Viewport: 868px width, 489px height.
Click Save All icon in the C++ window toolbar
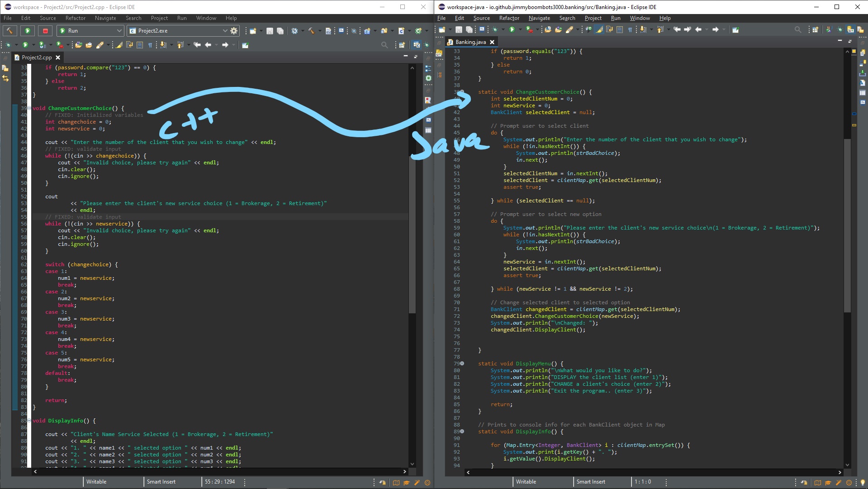(x=280, y=31)
